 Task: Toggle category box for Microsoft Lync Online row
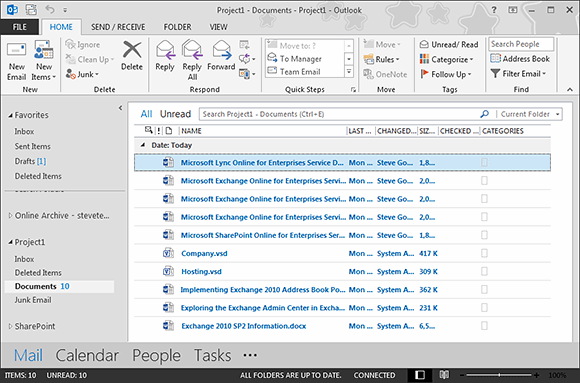tap(484, 162)
